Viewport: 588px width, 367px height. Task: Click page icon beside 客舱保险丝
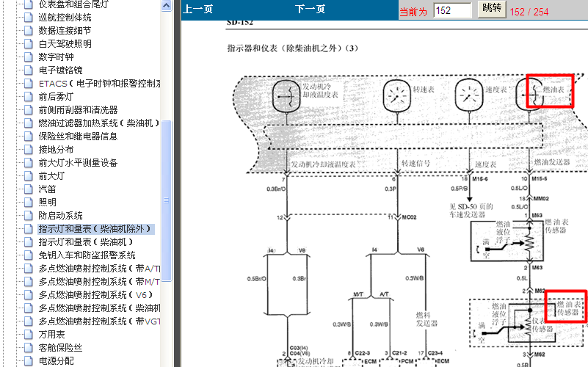29,347
